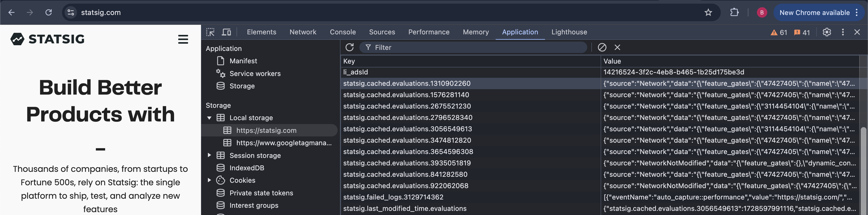Screen dimensions: 868x215
Task: Switch to the Performance tab
Action: (429, 32)
